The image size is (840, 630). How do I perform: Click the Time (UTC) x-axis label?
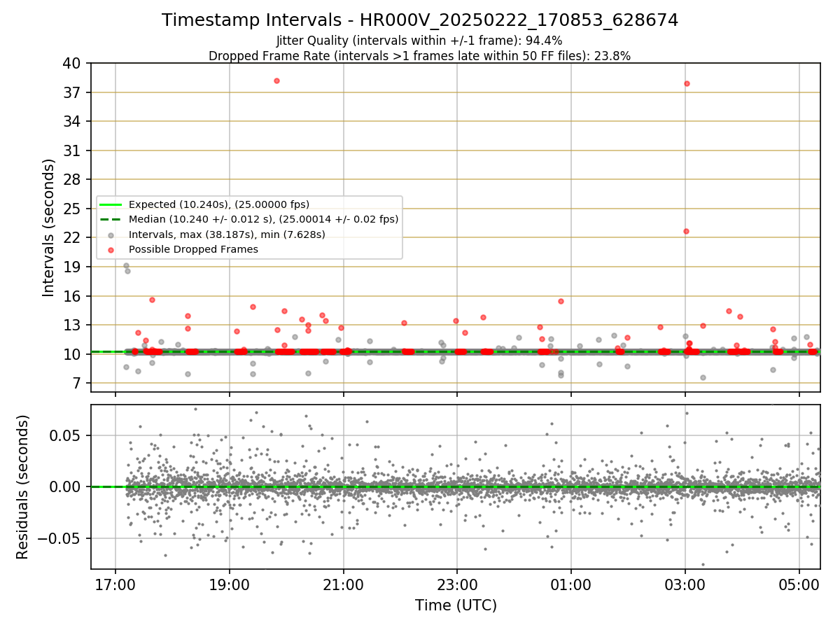pyautogui.click(x=456, y=605)
